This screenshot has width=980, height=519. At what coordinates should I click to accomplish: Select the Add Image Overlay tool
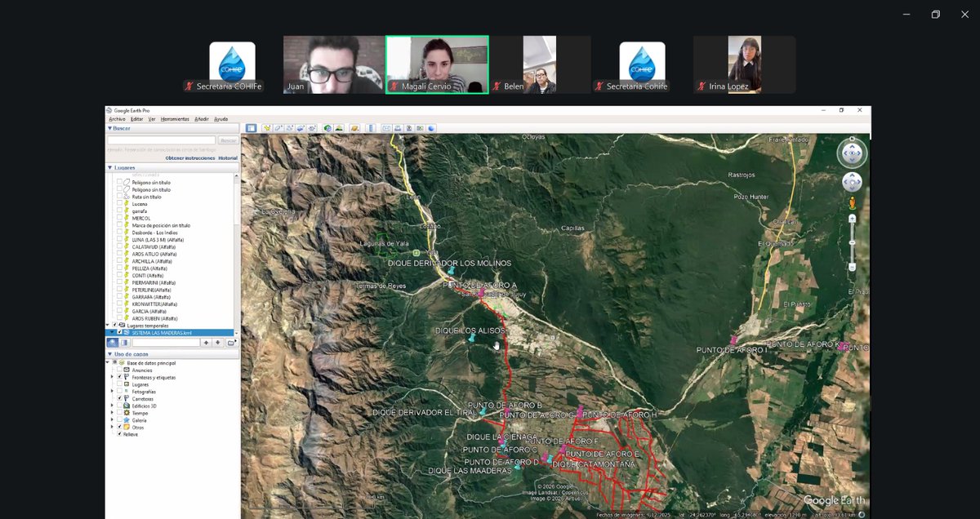tap(301, 128)
